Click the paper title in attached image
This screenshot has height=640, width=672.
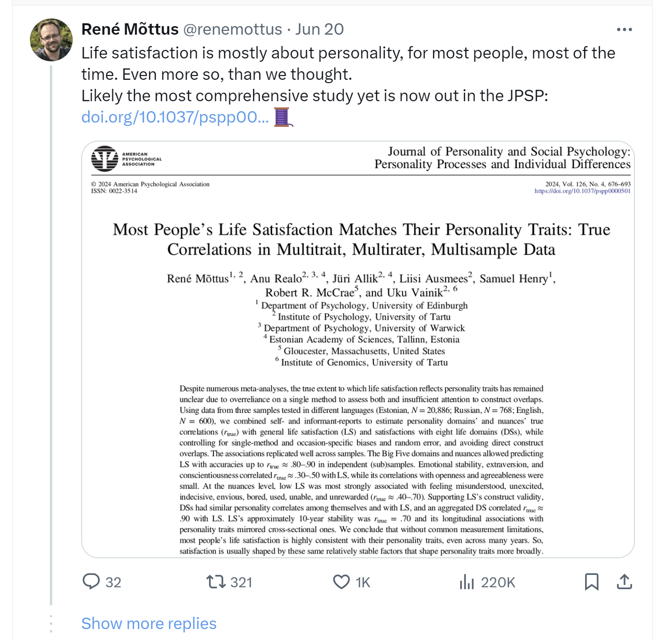361,239
